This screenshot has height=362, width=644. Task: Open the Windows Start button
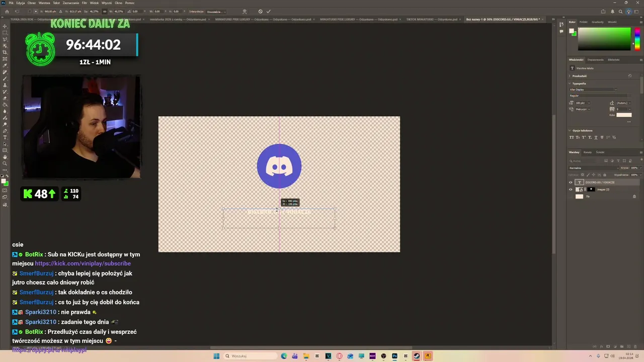click(x=216, y=356)
